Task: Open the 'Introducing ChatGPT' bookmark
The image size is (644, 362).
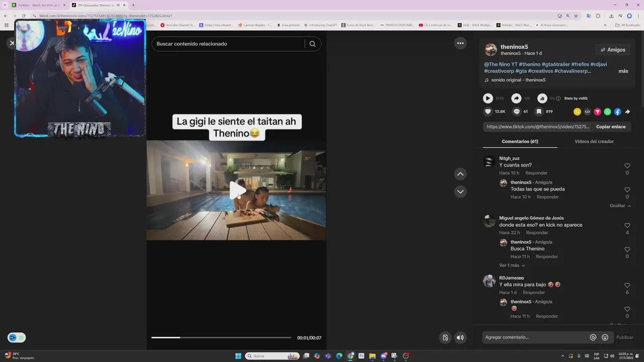Action: pyautogui.click(x=320, y=25)
